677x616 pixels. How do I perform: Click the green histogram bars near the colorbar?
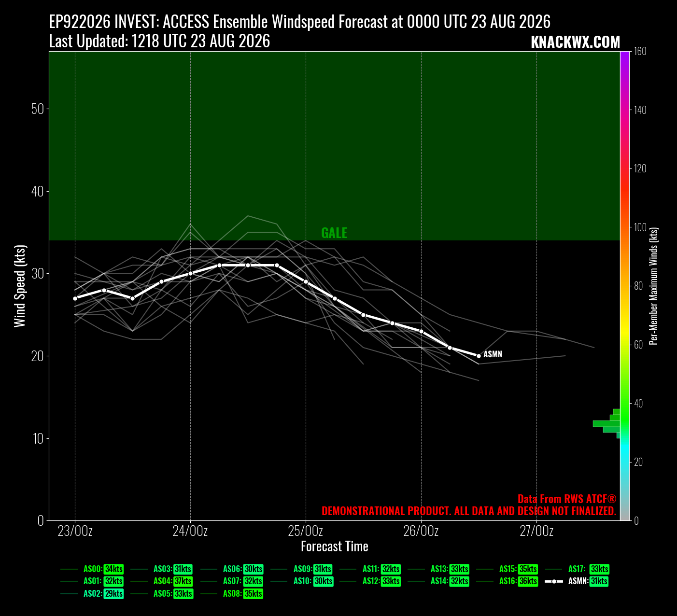pos(607,423)
